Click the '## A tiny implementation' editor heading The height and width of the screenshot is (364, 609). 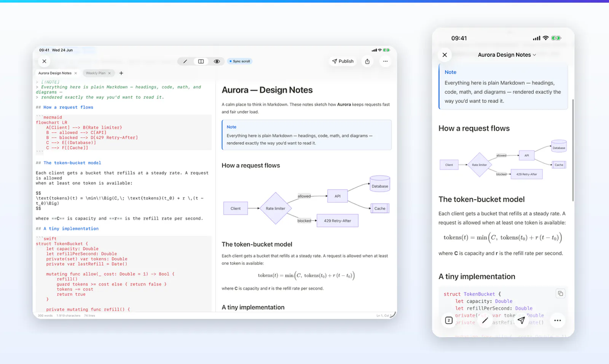pyautogui.click(x=67, y=229)
